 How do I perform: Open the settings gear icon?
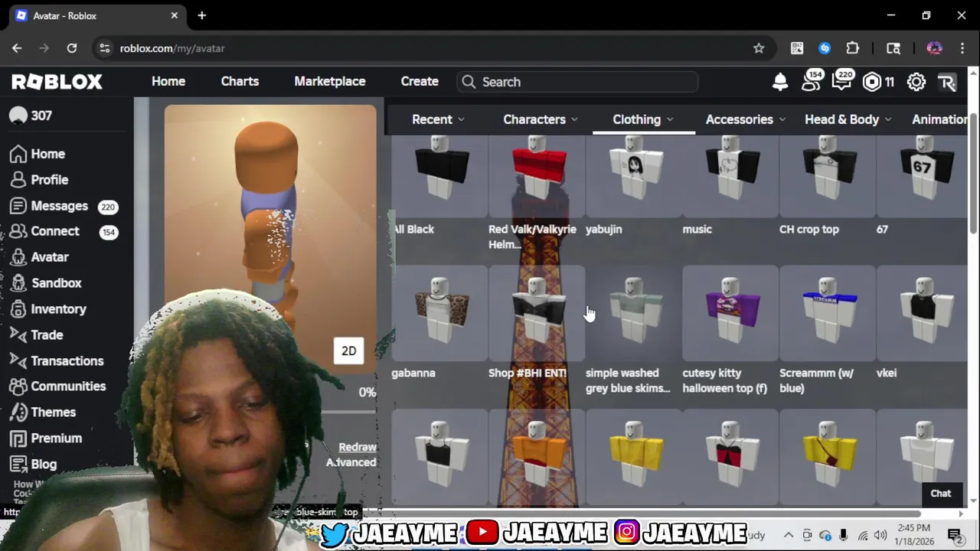[x=916, y=82]
